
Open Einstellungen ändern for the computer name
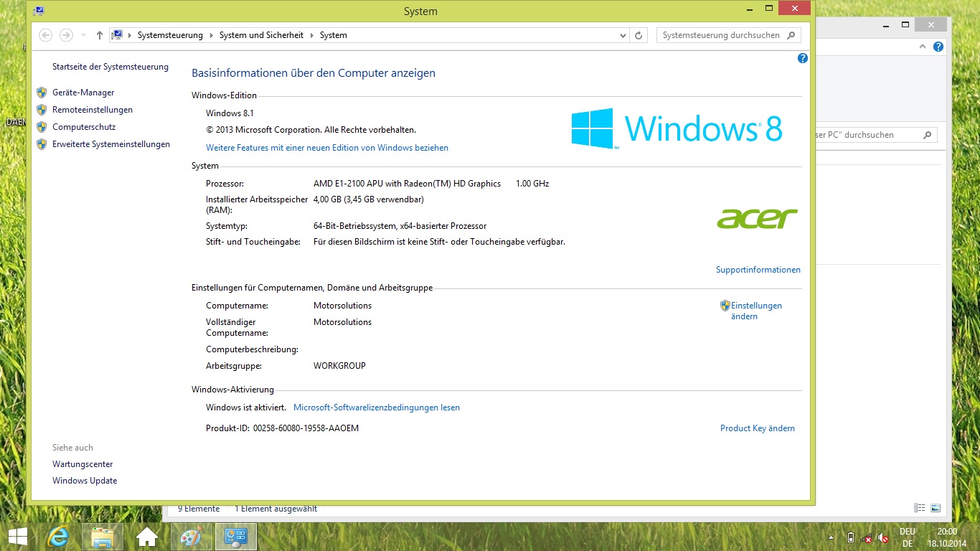click(x=756, y=311)
